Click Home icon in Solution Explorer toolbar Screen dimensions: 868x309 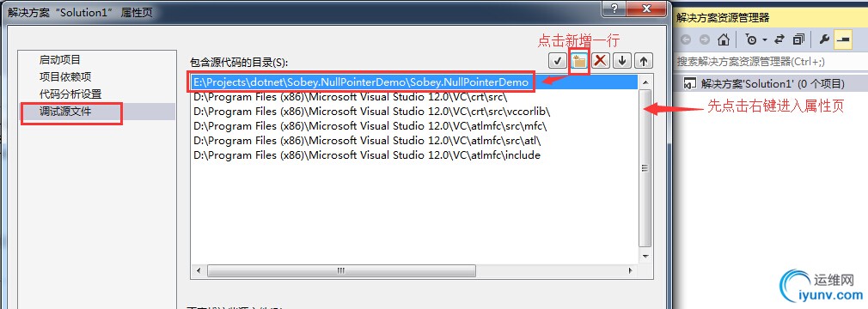coord(723,39)
